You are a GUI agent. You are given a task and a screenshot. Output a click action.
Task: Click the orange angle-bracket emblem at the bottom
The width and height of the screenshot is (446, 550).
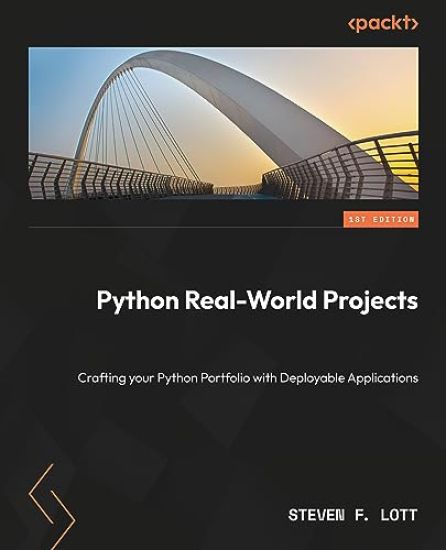52,507
